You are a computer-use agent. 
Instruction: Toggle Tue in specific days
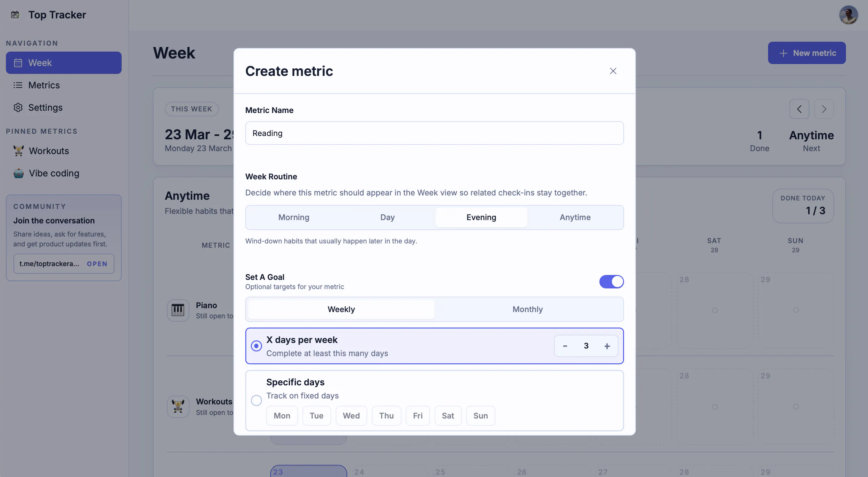[x=316, y=416]
